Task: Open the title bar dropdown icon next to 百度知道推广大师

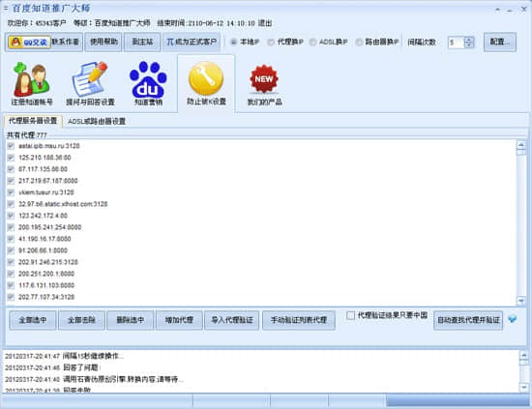Action: (x=6, y=8)
